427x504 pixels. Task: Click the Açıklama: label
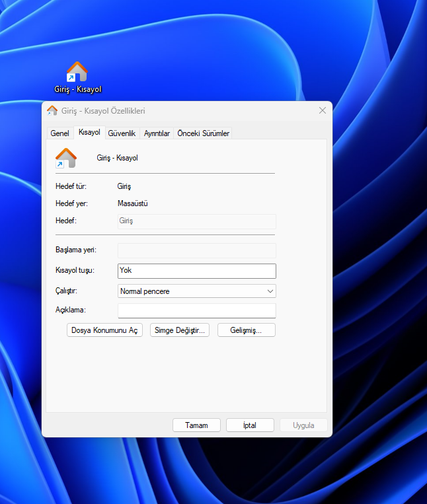(x=71, y=310)
